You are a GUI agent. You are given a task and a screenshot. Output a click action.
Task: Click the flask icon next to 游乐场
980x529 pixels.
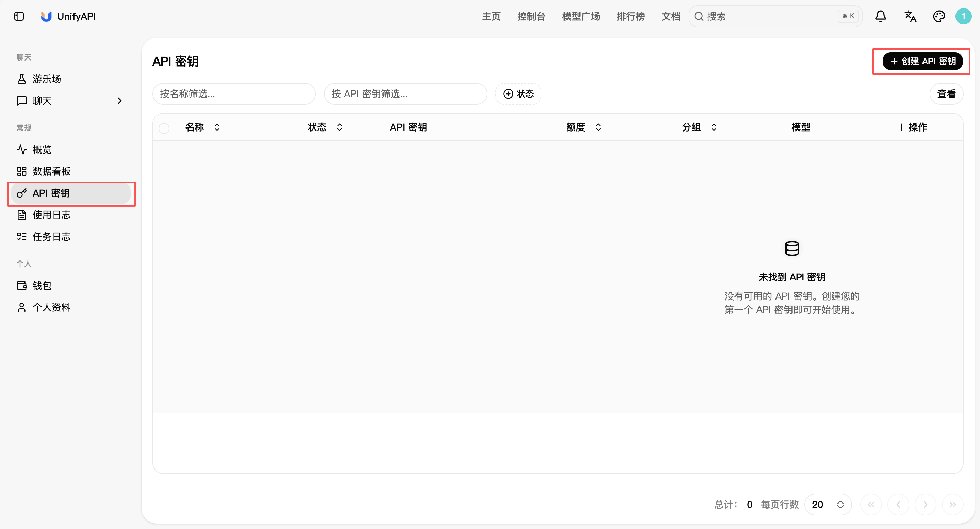[x=22, y=79]
